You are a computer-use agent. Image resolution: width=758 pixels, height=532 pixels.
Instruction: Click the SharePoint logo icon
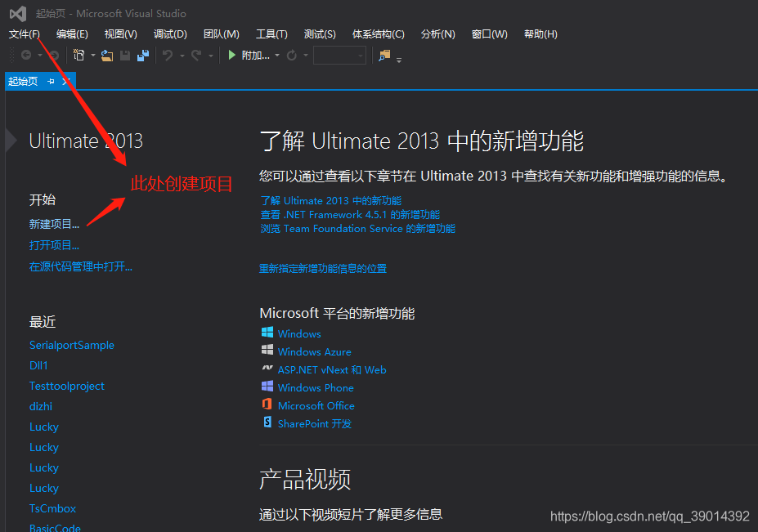point(267,422)
